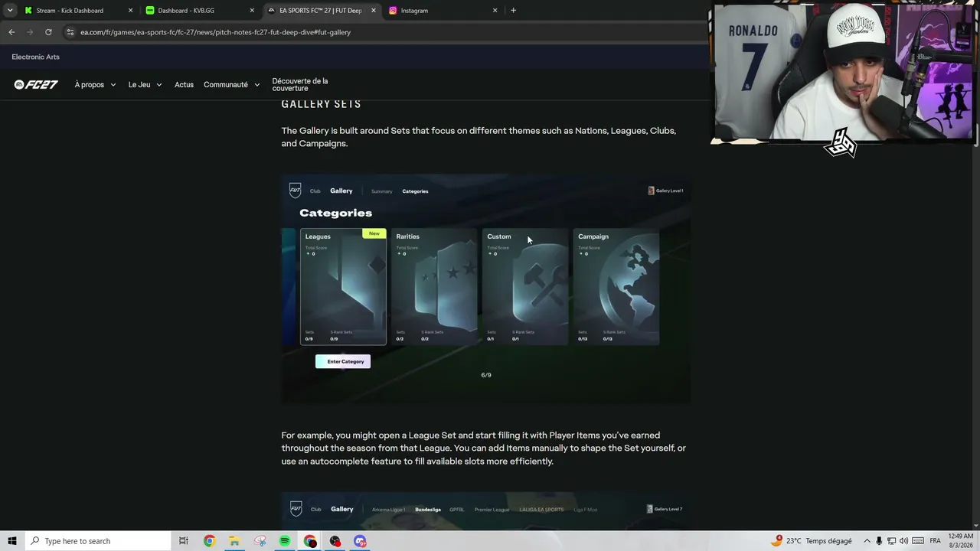Go forward to the next page
This screenshot has height=551, width=980.
click(30, 32)
